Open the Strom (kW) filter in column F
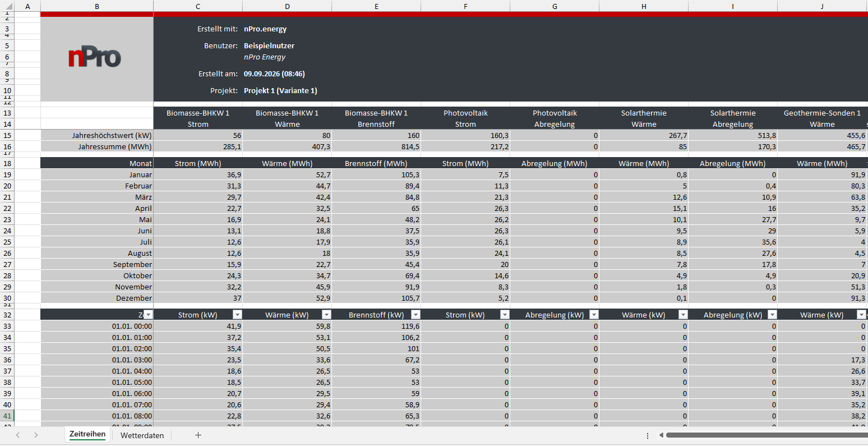 point(505,315)
